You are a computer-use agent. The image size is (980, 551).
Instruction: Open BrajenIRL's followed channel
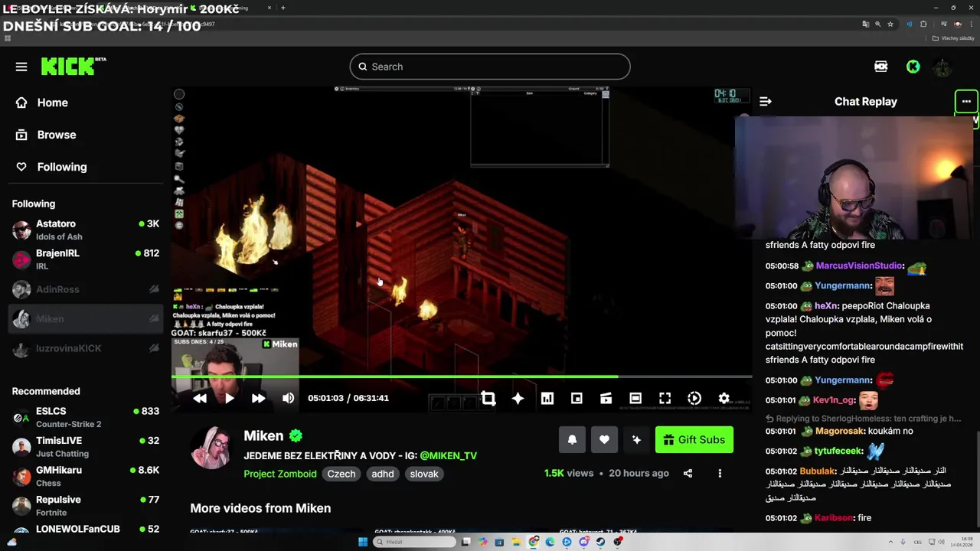(x=86, y=259)
